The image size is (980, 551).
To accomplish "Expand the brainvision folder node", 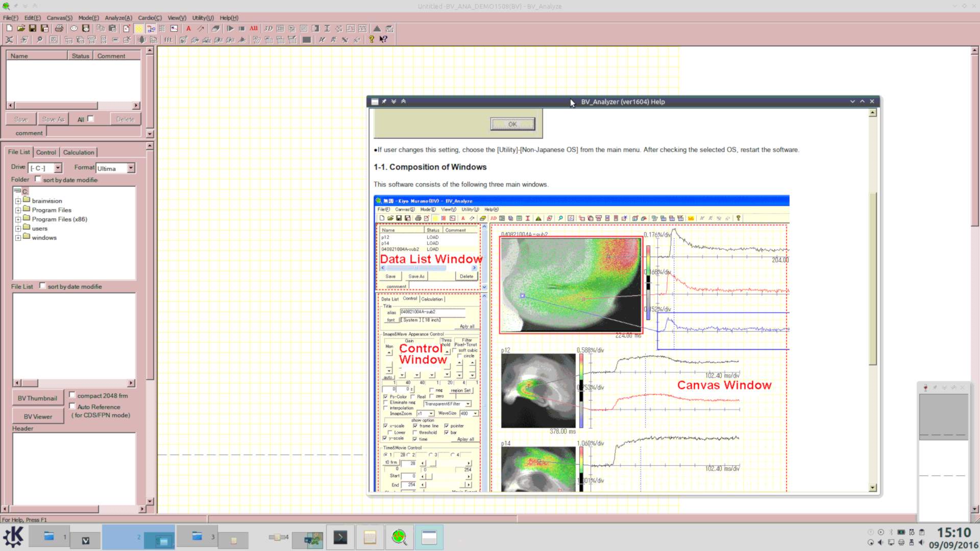I will click(x=18, y=201).
